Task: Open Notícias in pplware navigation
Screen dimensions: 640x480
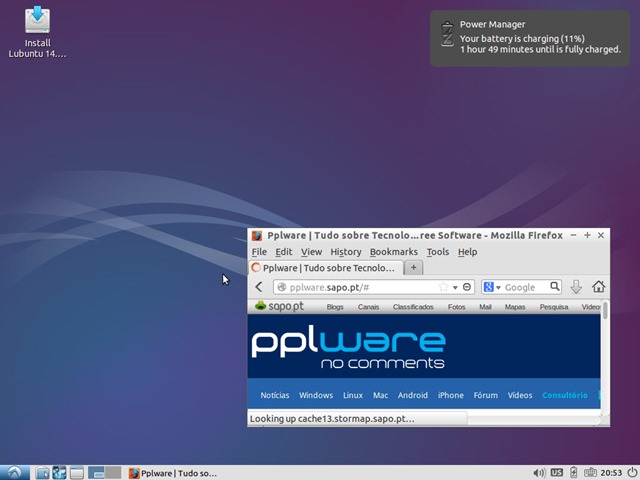Action: click(275, 395)
